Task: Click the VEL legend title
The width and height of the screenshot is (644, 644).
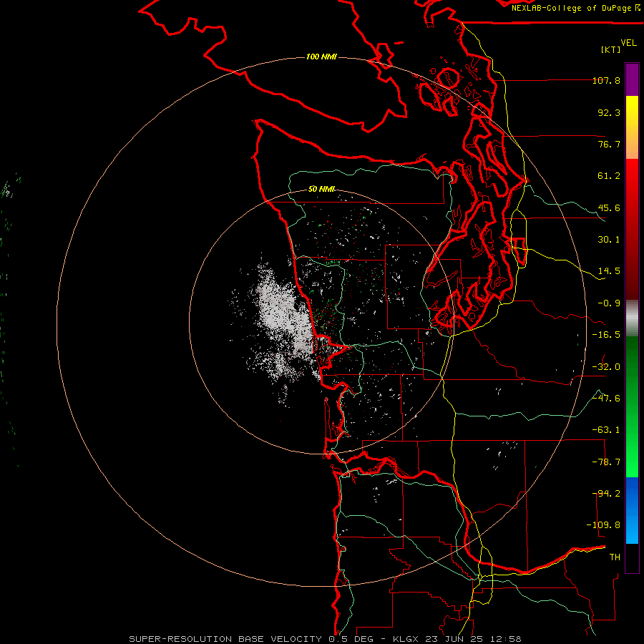Action: click(x=628, y=43)
